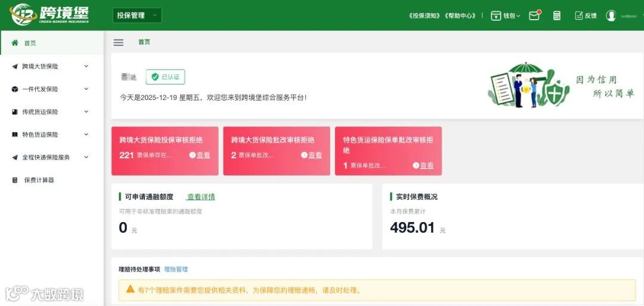Screen dimensions: 644x306
Task: Click the 221 count on the red card
Action: 126,155
